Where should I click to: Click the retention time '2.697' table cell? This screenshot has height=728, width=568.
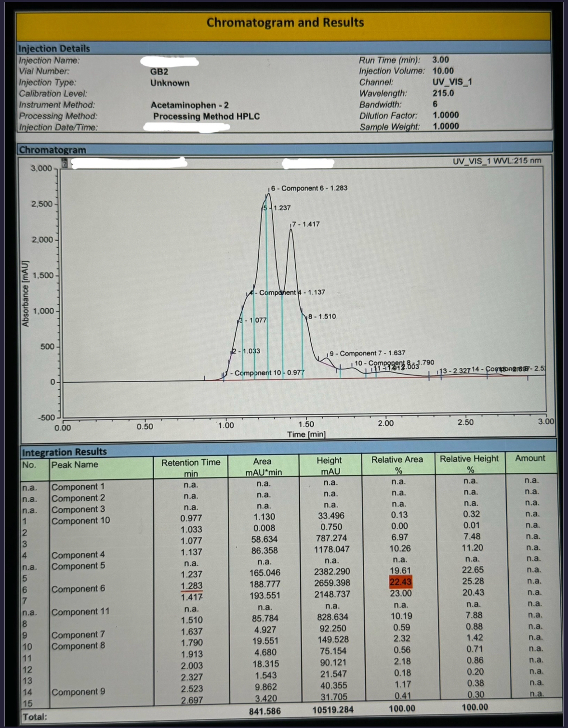tap(192, 700)
